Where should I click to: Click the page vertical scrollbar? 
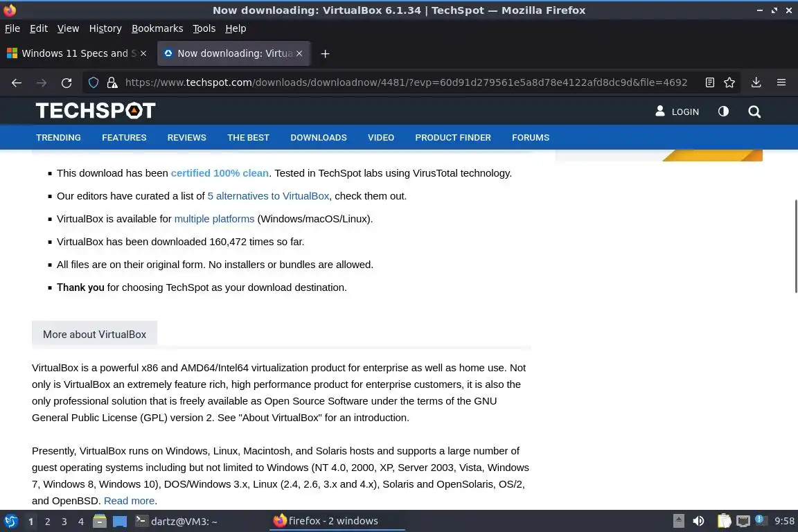795,247
